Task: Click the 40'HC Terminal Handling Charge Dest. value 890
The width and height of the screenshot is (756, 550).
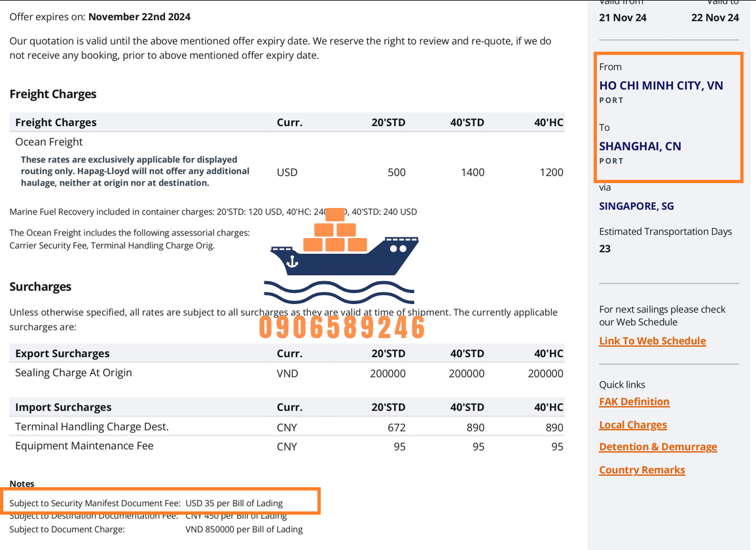Action: tap(554, 428)
